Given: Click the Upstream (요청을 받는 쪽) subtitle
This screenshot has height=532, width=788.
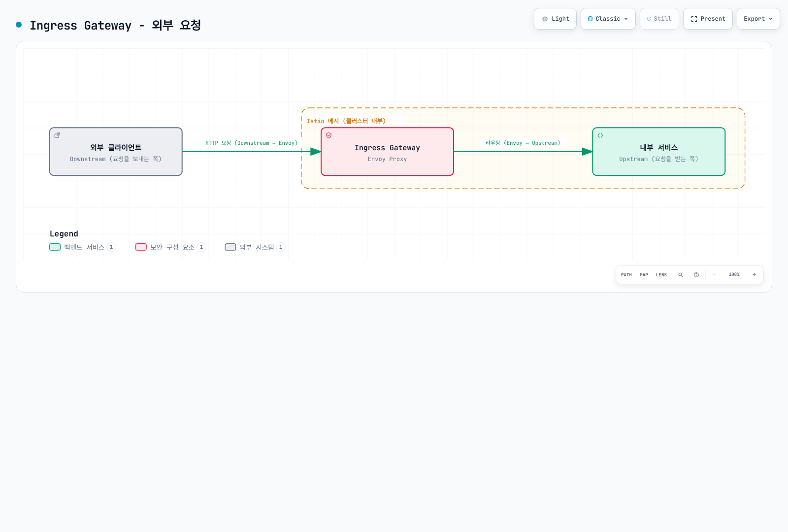Looking at the screenshot, I should coord(659,159).
